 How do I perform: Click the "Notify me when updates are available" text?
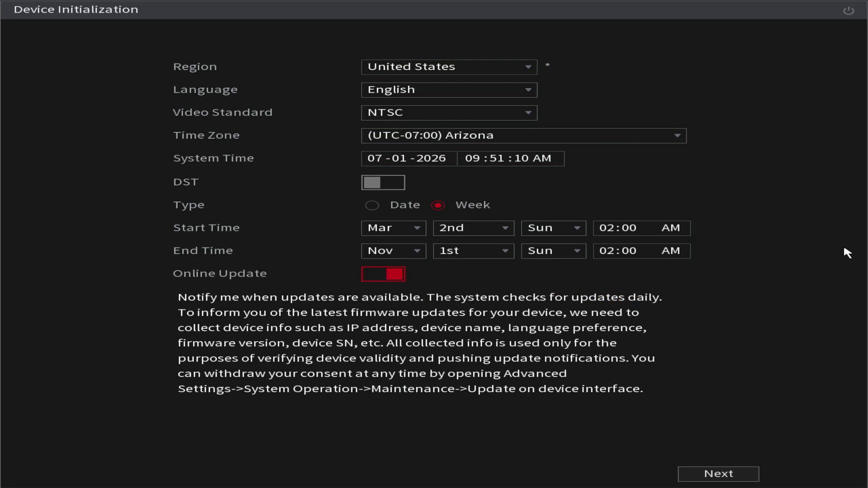[x=300, y=297]
